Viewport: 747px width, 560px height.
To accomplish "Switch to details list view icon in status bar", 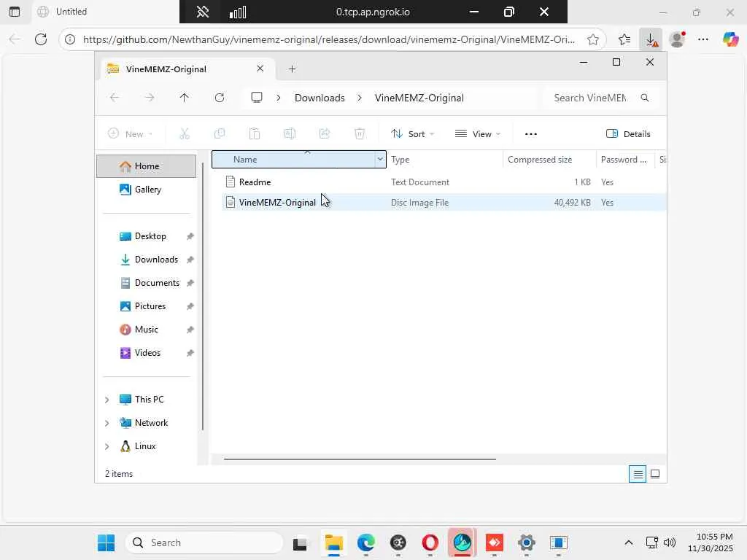I will 638,474.
